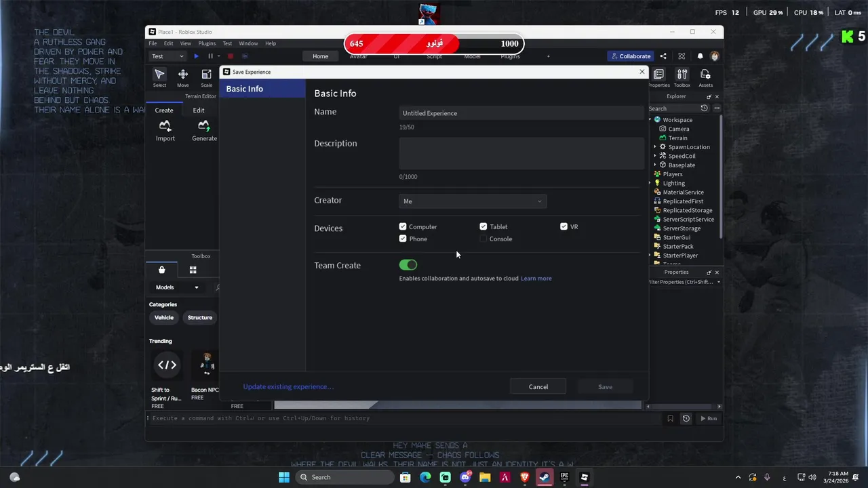Uncheck the Tablet device checkbox
Image resolution: width=868 pixels, height=488 pixels.
484,226
